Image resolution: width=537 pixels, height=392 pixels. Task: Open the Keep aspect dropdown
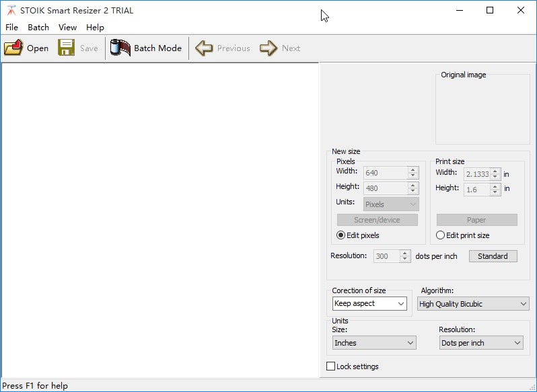369,303
